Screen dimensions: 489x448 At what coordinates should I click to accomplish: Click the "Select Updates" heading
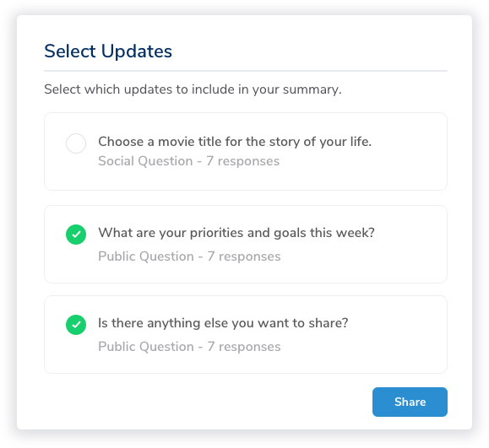[108, 51]
